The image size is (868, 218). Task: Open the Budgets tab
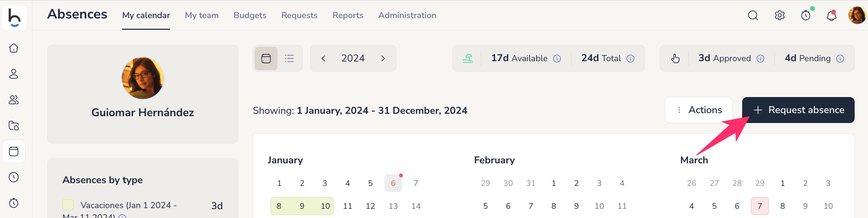pos(250,15)
